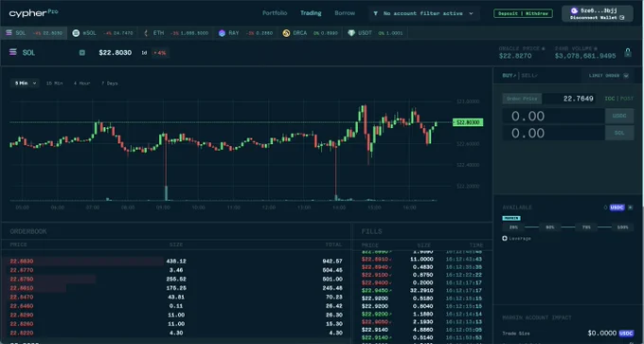Image resolution: width=644 pixels, height=344 pixels.
Task: Click orderbook ask price 22.8770
Action: tap(22, 270)
